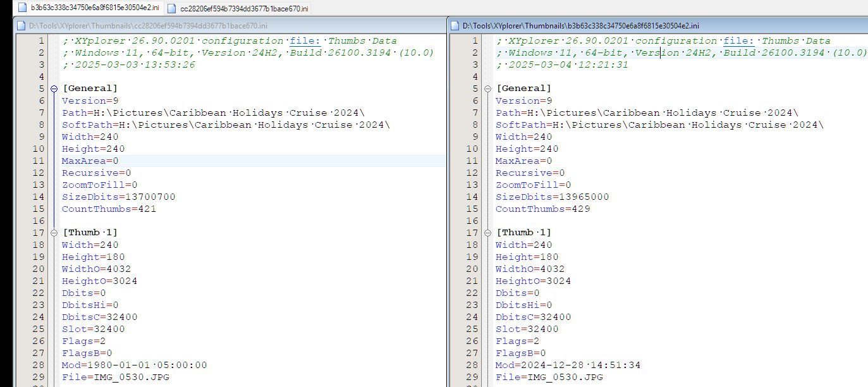This screenshot has height=387, width=868.
Task: Click the file icon on the cc28206 tab
Action: pyautogui.click(x=172, y=8)
